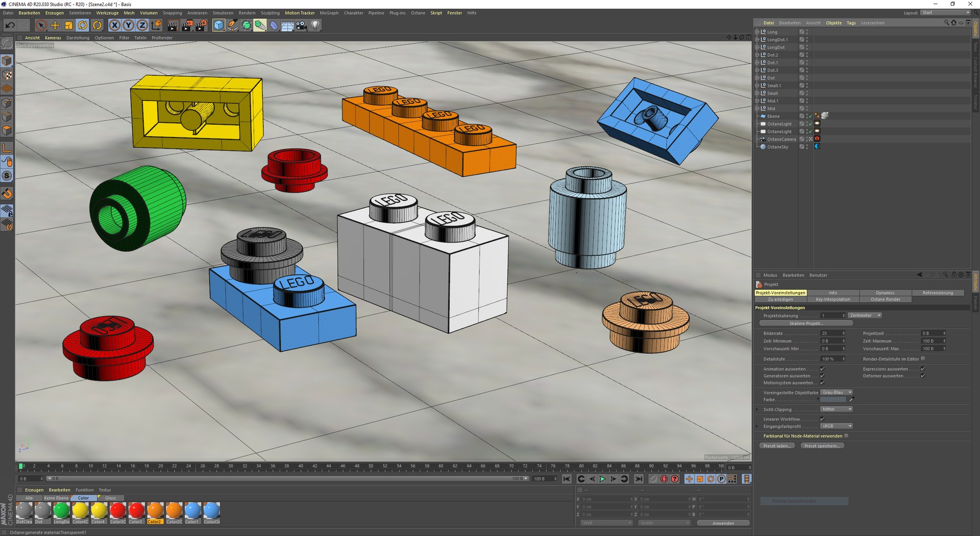The width and height of the screenshot is (980, 536).
Task: Select the green LongDo material
Action: point(61,512)
